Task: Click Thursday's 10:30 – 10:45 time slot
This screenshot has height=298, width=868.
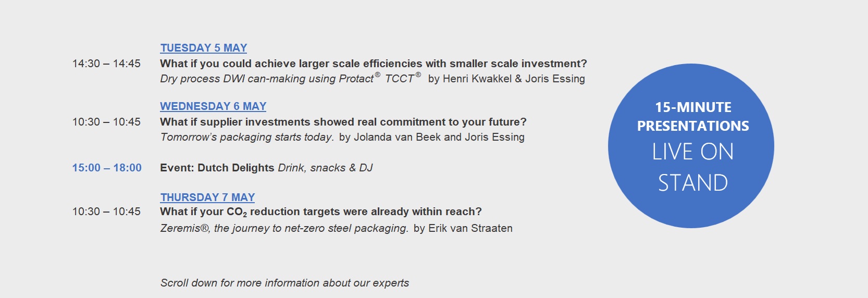Action: click(106, 212)
